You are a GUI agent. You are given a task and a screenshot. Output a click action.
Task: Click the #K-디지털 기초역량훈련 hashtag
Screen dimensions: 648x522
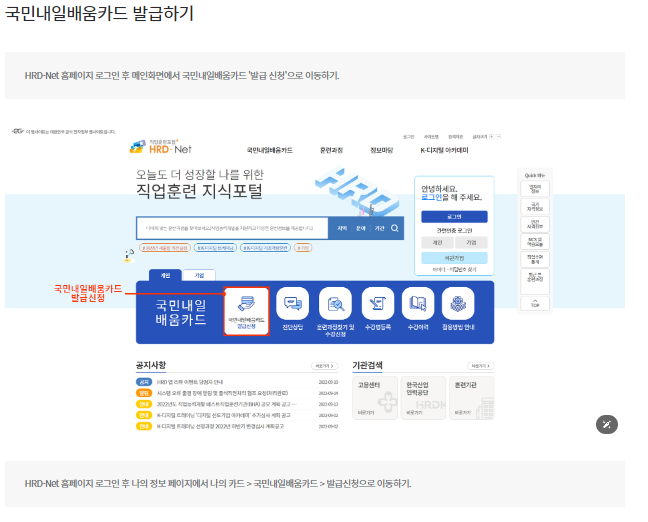point(265,248)
